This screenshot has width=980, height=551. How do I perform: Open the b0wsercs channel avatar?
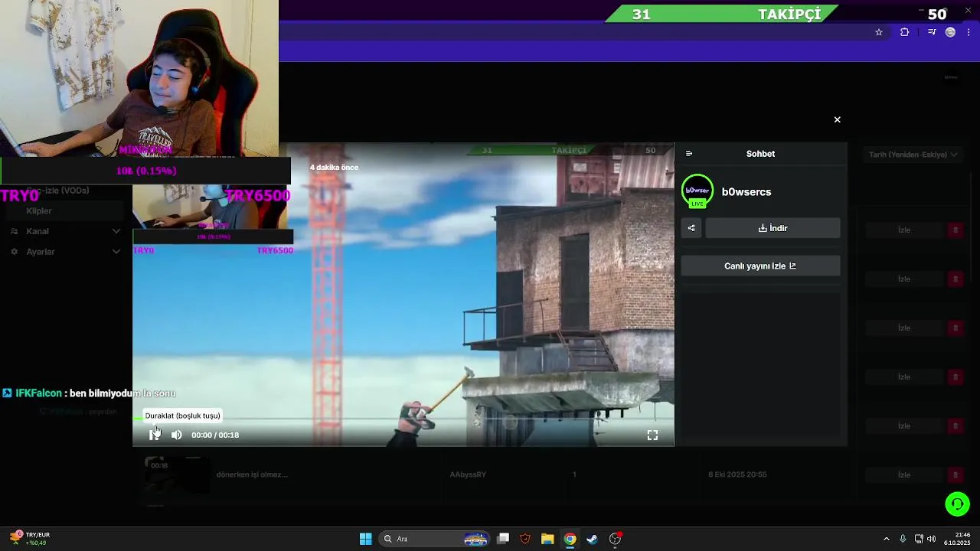[697, 191]
